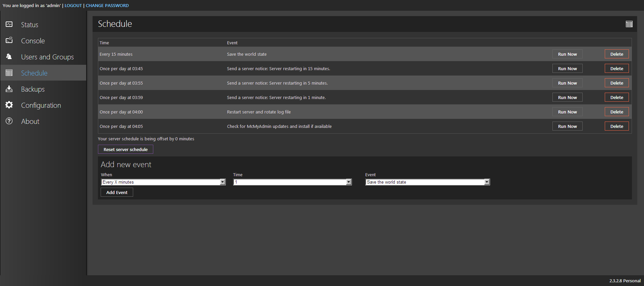The width and height of the screenshot is (644, 286).
Task: Click the About question mark icon
Action: click(9, 121)
